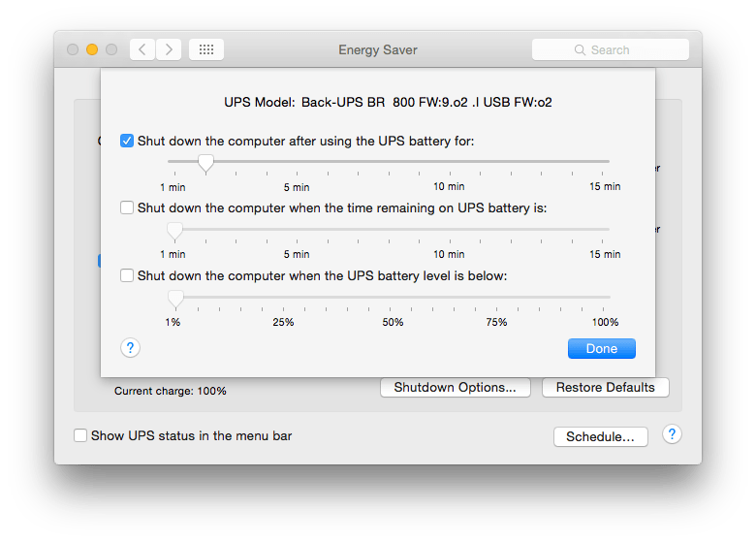Image resolution: width=756 pixels, height=542 pixels.
Task: Click the UPS battery usage duration slider thumb
Action: 205,163
